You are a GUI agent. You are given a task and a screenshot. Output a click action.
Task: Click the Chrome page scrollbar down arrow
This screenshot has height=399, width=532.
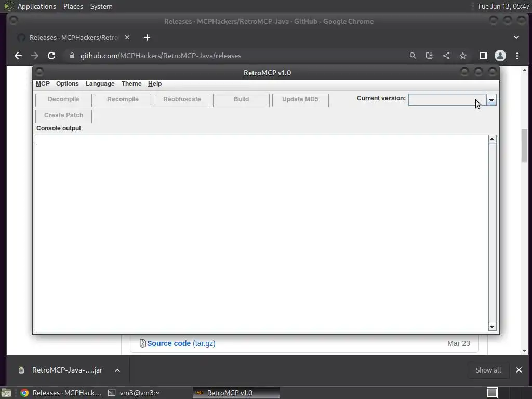point(525,351)
